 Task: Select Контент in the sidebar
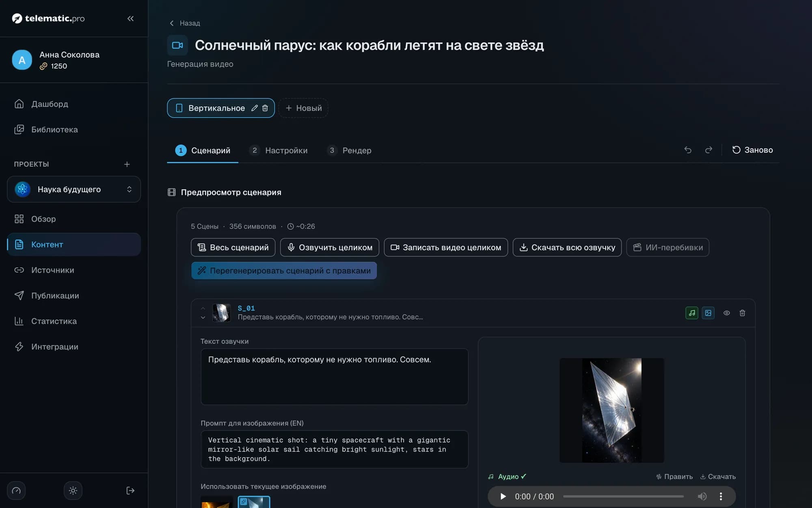click(74, 245)
